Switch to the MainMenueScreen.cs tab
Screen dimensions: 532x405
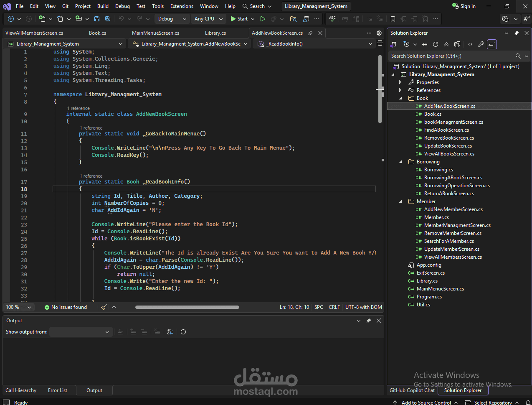pyautogui.click(x=155, y=33)
